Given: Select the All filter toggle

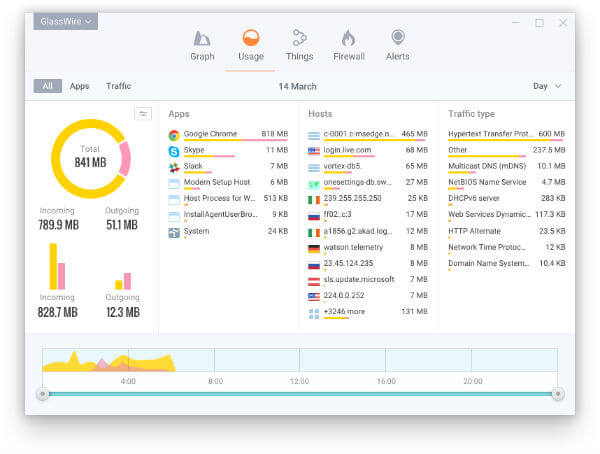Looking at the screenshot, I should [x=47, y=86].
